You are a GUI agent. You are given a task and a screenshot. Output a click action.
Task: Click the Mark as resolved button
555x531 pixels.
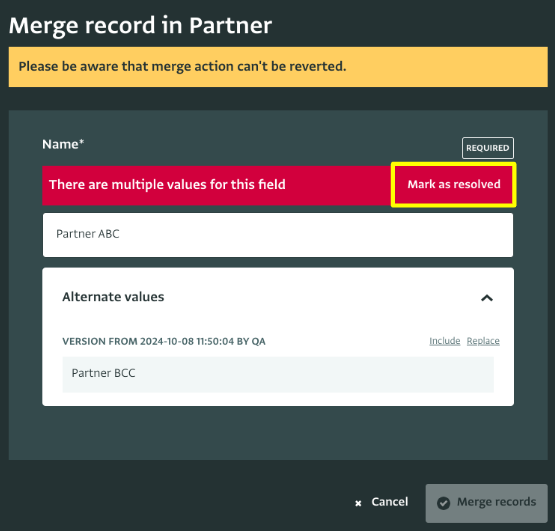point(453,184)
